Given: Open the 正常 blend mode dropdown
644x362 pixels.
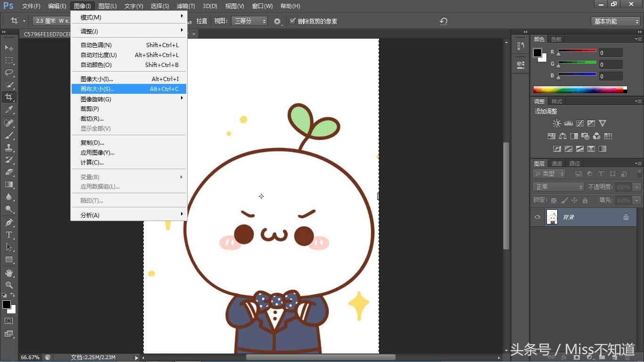Looking at the screenshot, I should (559, 187).
